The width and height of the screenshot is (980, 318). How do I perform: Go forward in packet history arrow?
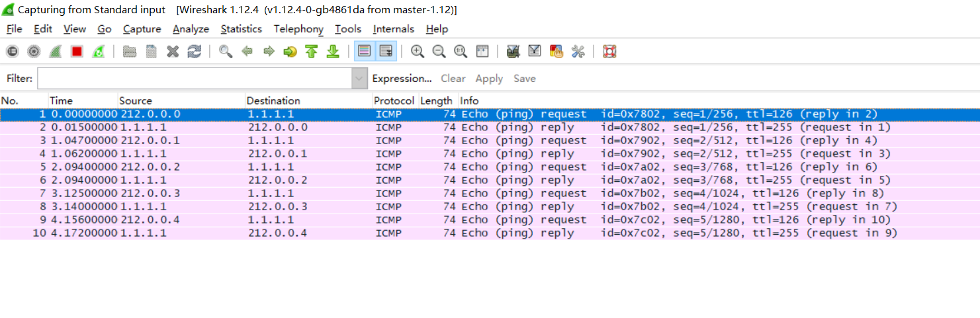point(269,52)
